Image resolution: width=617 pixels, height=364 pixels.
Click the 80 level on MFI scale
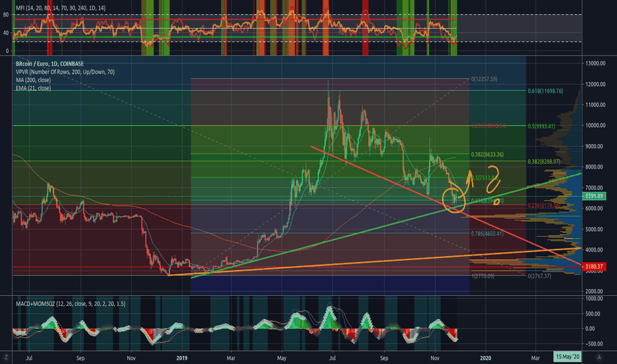tap(6, 15)
